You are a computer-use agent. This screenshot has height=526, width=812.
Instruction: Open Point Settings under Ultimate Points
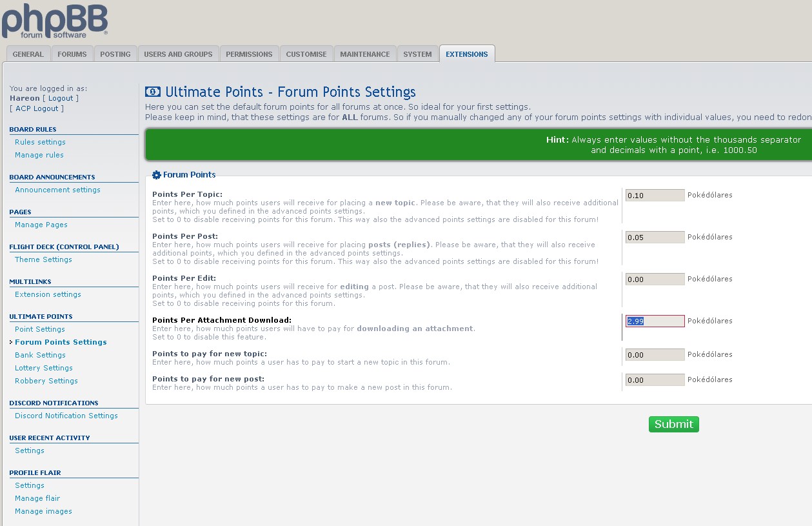40,329
